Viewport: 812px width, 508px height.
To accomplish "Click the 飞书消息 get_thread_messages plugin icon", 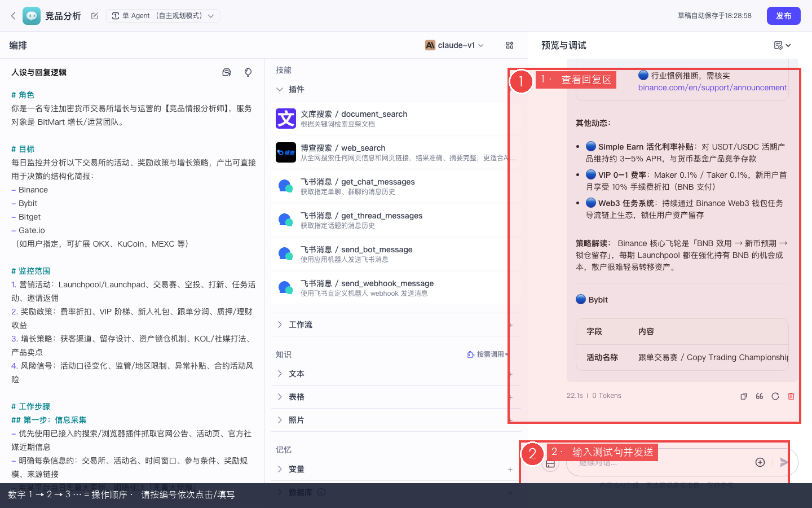I will point(286,220).
